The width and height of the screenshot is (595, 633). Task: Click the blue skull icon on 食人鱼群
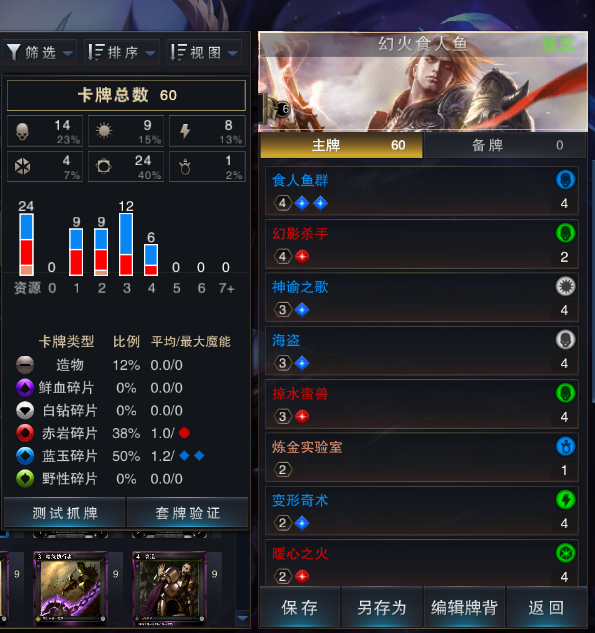[565, 180]
